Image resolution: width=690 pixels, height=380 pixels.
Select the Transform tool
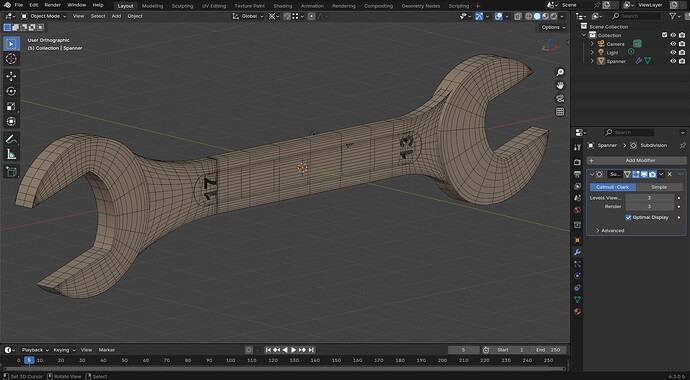pyautogui.click(x=11, y=121)
